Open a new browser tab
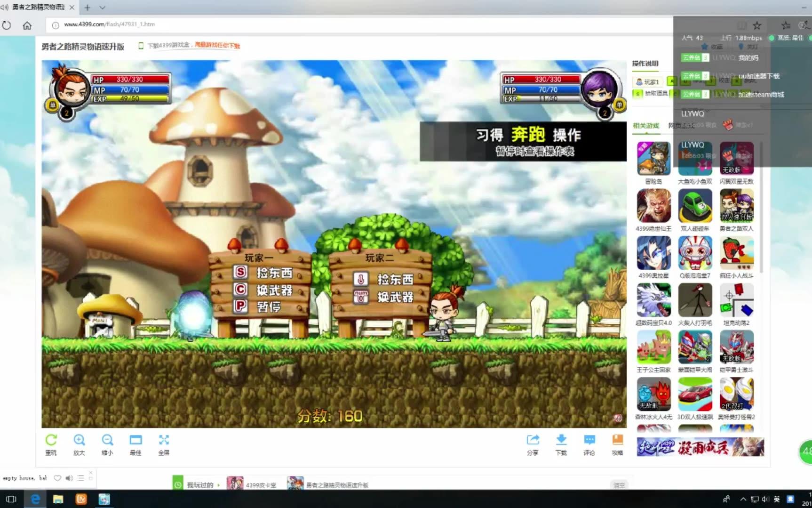The height and width of the screenshot is (508, 812). click(88, 8)
